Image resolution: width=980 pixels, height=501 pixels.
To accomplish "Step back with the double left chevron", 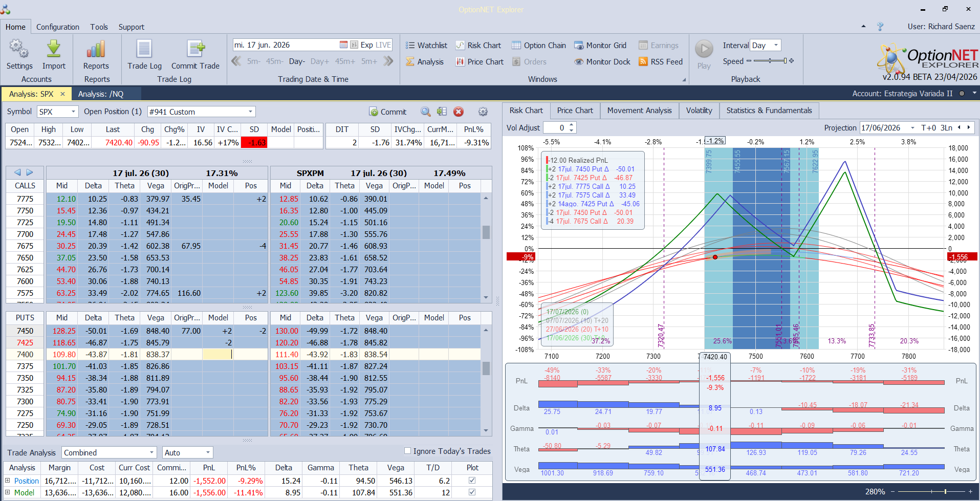I will (x=236, y=61).
